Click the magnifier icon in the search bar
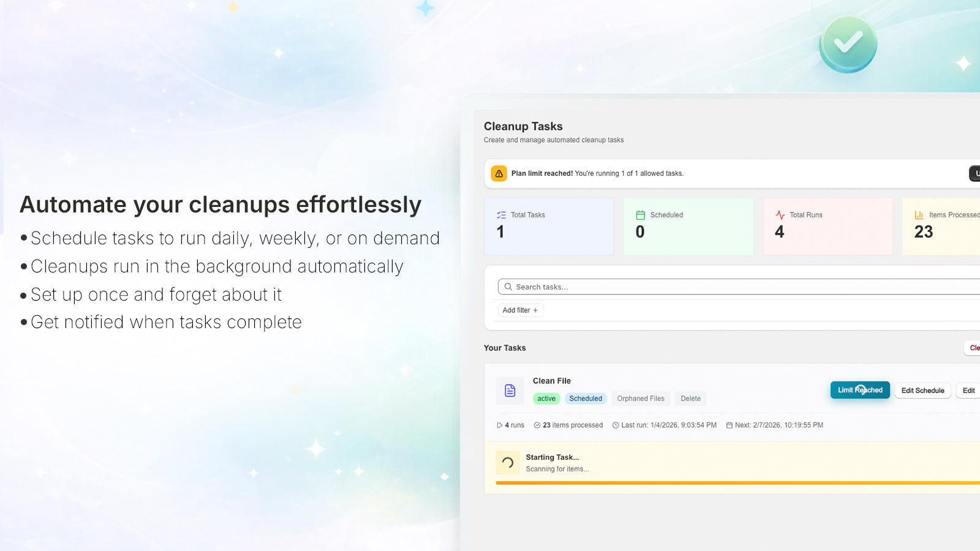Image resolution: width=980 pixels, height=551 pixels. 508,287
